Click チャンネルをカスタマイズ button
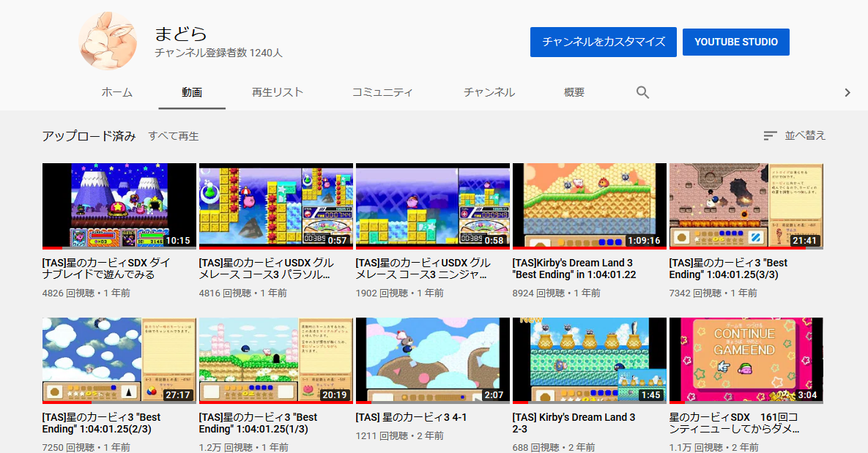 pos(604,42)
